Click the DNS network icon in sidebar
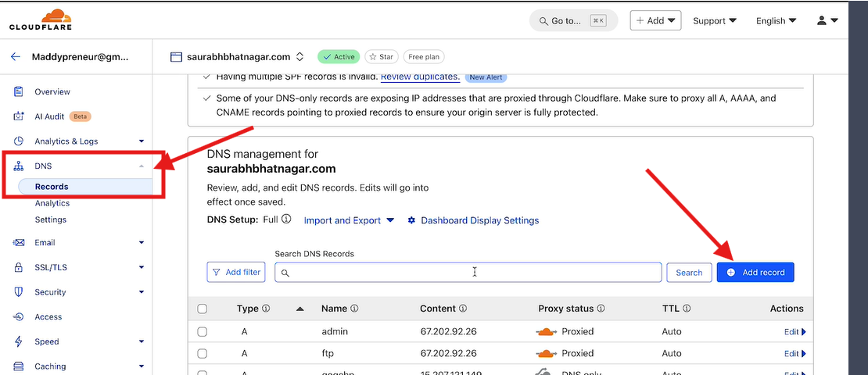The height and width of the screenshot is (375, 868). point(19,166)
